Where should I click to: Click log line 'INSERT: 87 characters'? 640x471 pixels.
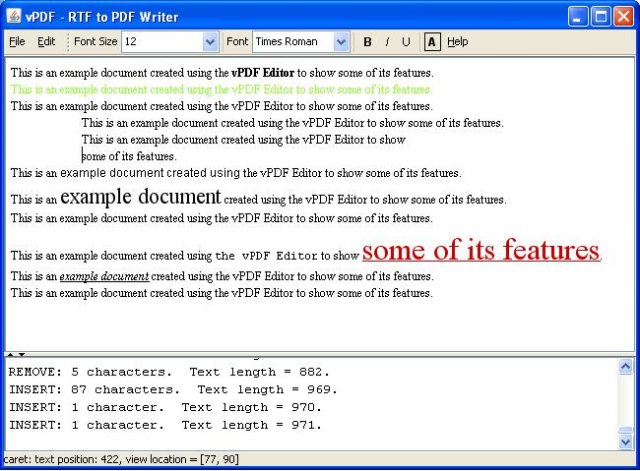pyautogui.click(x=173, y=389)
